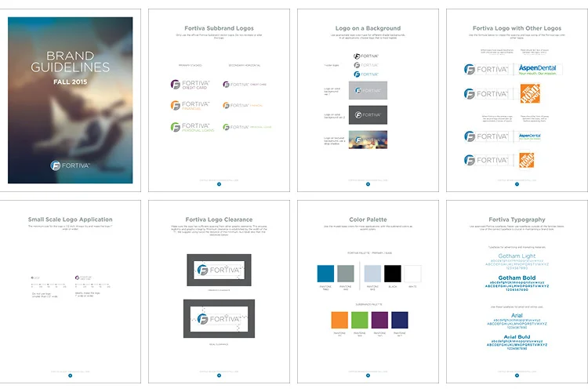Screen dimensions: 588x392
Task: Click the 'Small Scale Logo Application' heading
Action: coord(70,220)
